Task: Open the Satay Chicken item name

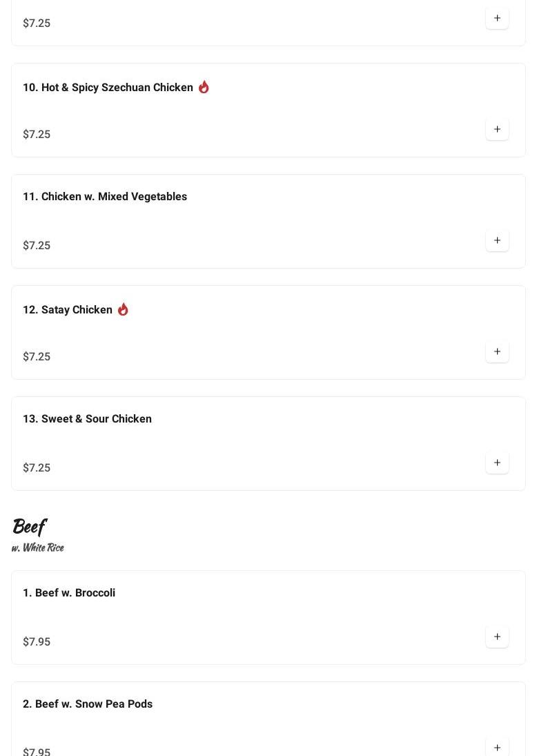Action: [x=68, y=310]
